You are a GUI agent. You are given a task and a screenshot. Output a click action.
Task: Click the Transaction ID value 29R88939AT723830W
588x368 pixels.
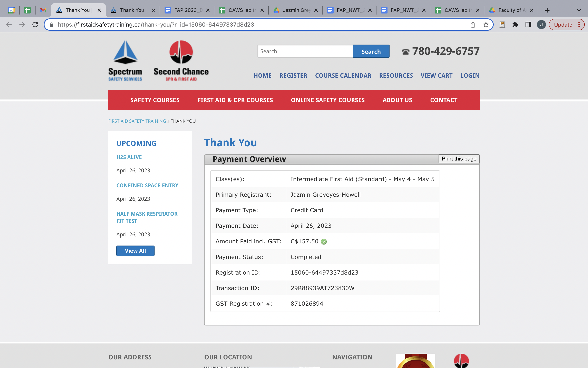322,288
